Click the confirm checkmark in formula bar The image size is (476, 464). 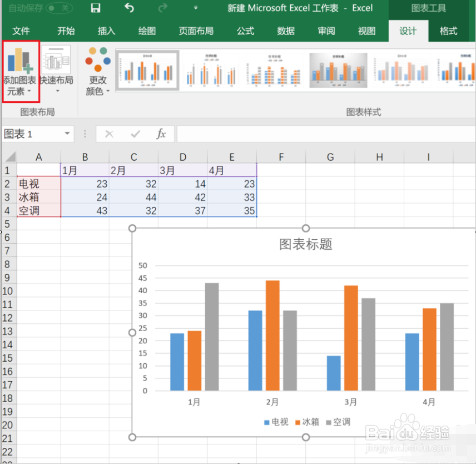pyautogui.click(x=135, y=134)
